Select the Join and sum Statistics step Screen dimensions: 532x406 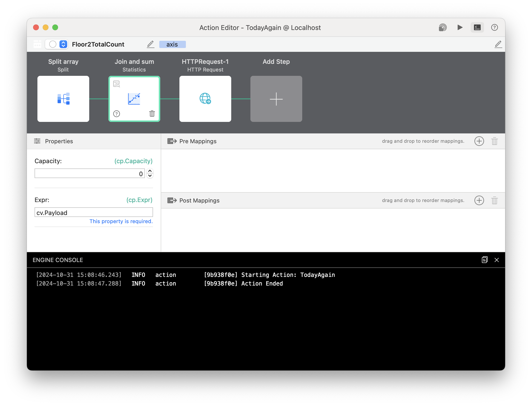[x=134, y=99]
